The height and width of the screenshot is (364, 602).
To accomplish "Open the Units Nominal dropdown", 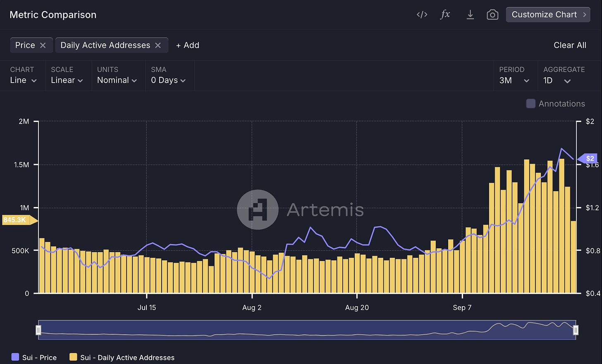I will point(117,80).
